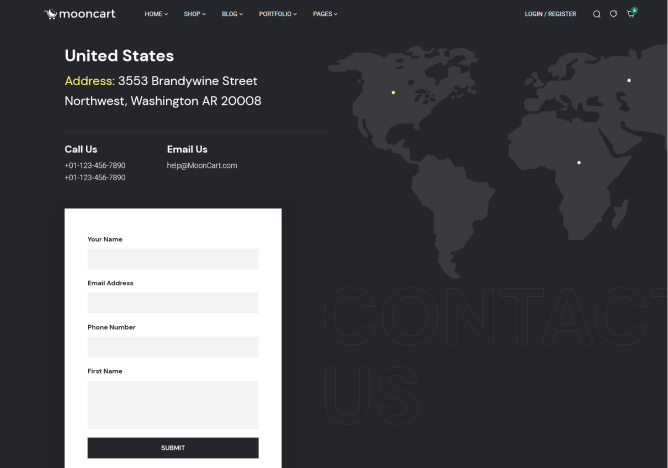The image size is (668, 468).
Task: Click the help@MoonCart.com email link
Action: coord(202,165)
